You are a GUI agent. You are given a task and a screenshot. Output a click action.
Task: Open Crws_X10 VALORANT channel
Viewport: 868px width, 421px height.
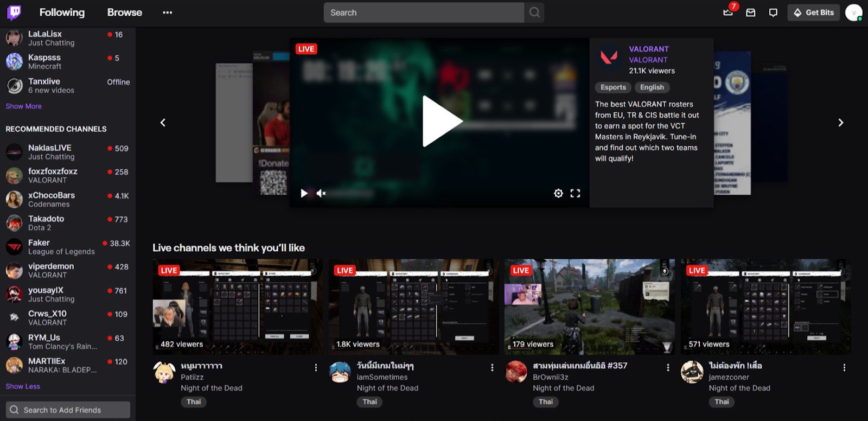(68, 318)
